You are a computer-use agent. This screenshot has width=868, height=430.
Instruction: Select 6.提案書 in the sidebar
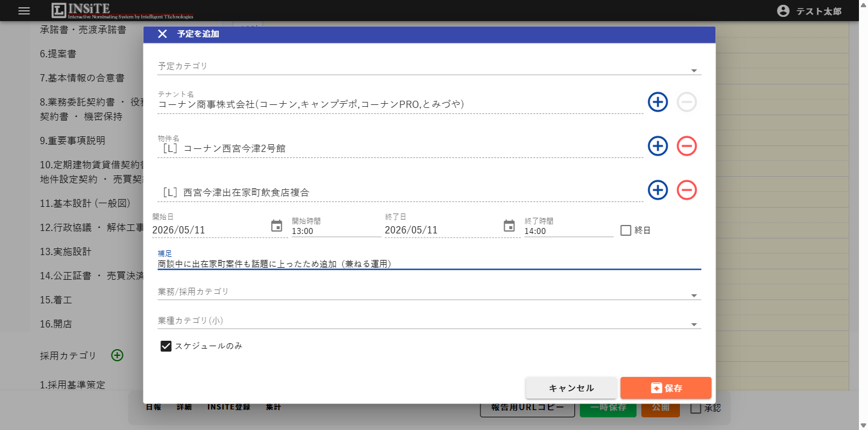click(x=58, y=54)
